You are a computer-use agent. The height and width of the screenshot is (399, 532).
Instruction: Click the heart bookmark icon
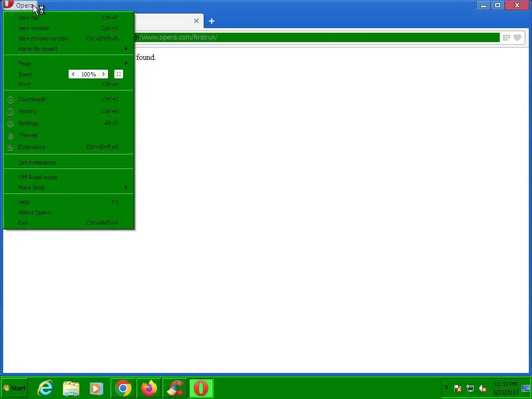tap(517, 37)
